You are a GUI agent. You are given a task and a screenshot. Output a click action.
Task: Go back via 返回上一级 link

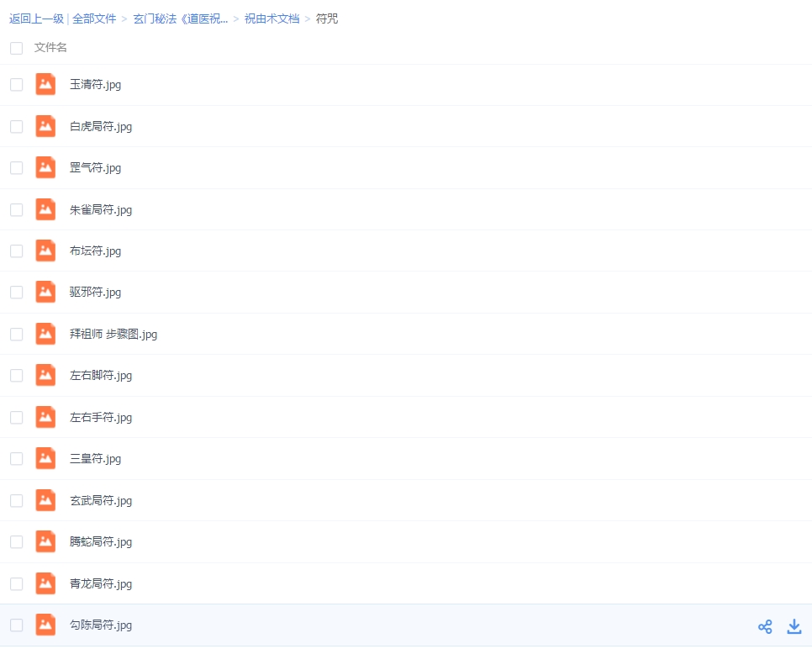pos(36,18)
